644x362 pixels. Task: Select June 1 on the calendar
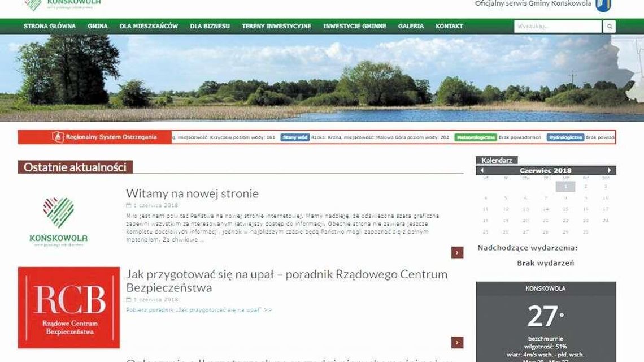[x=565, y=185]
